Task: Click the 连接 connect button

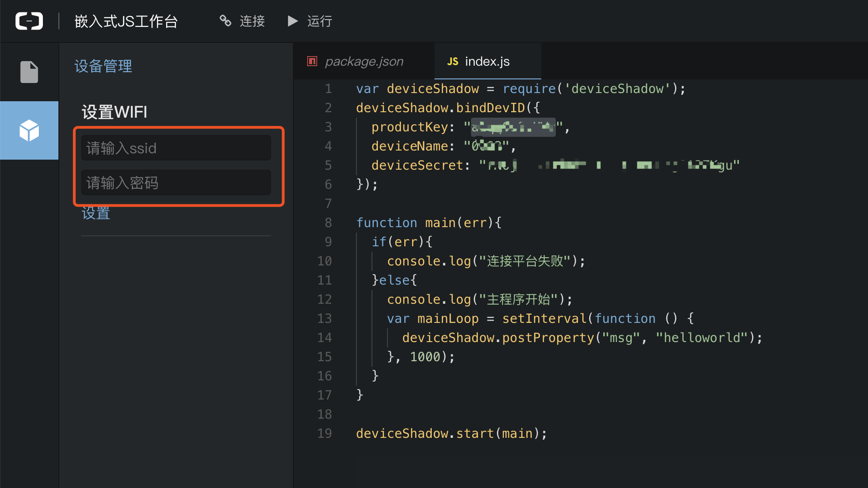Action: click(242, 21)
